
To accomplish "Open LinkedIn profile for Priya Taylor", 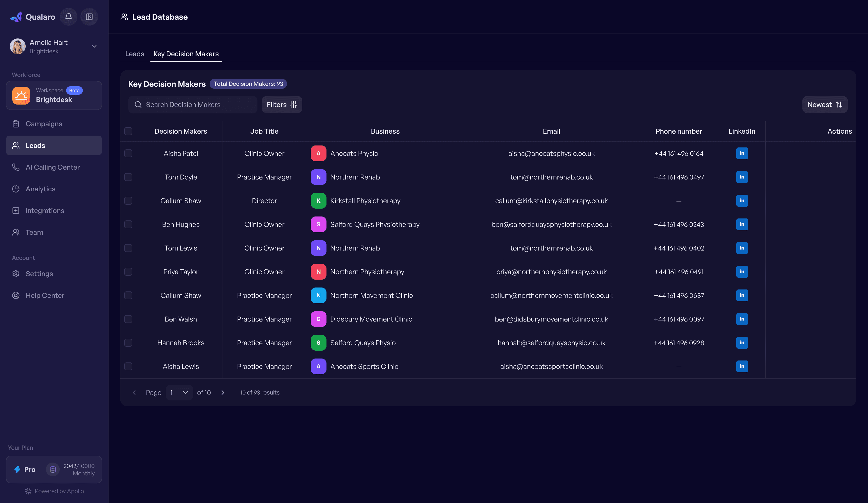I will point(742,272).
